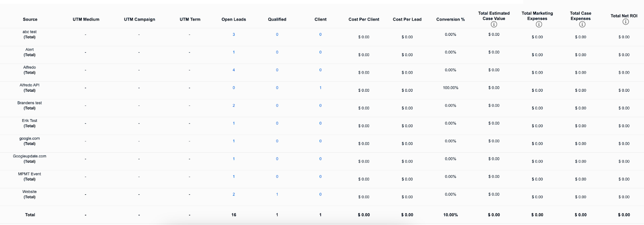Open MPMT Event open leads count
This screenshot has height=225, width=644.
pos(233,177)
